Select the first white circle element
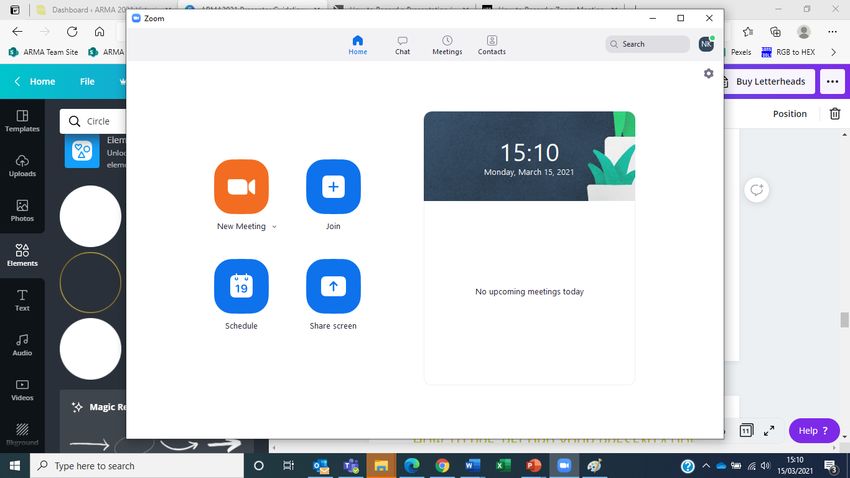 coord(91,216)
